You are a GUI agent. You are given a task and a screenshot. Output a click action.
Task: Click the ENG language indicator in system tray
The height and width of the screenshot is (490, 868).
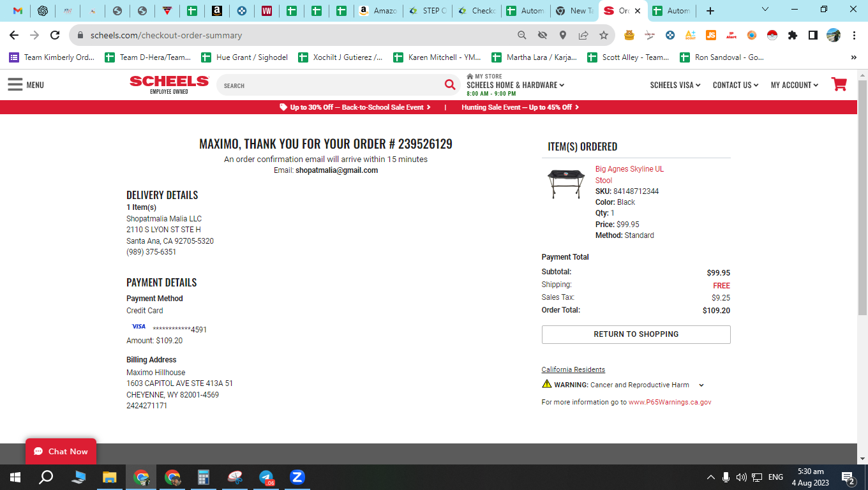coord(775,477)
